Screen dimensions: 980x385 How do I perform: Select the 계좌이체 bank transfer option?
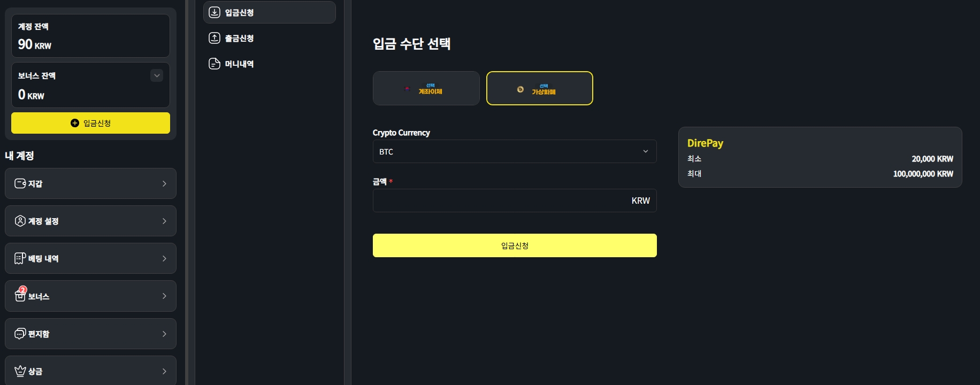(426, 88)
